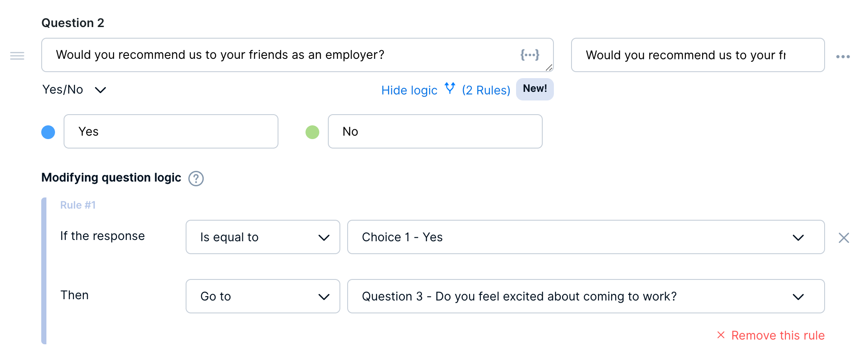Image resolution: width=868 pixels, height=352 pixels.
Task: Click the Yes choice text field
Action: (171, 131)
